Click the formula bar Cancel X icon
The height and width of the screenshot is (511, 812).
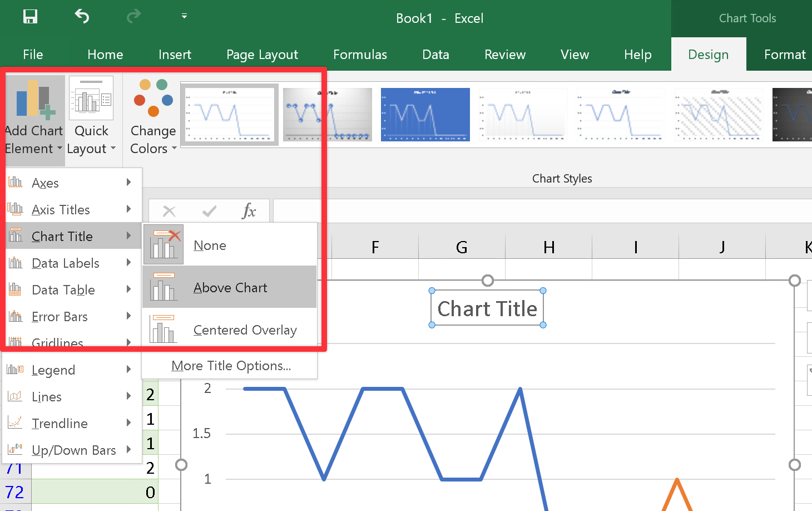(x=169, y=211)
